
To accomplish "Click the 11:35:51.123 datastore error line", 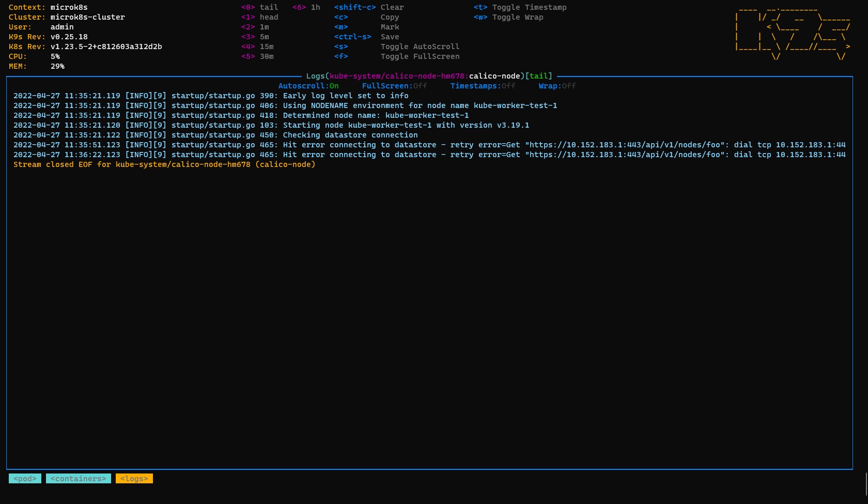I will pos(429,145).
